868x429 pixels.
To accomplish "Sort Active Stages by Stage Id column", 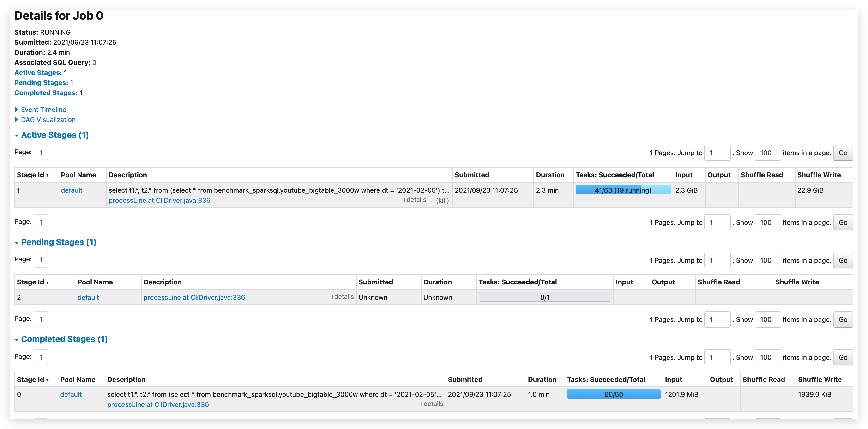I will coord(32,175).
